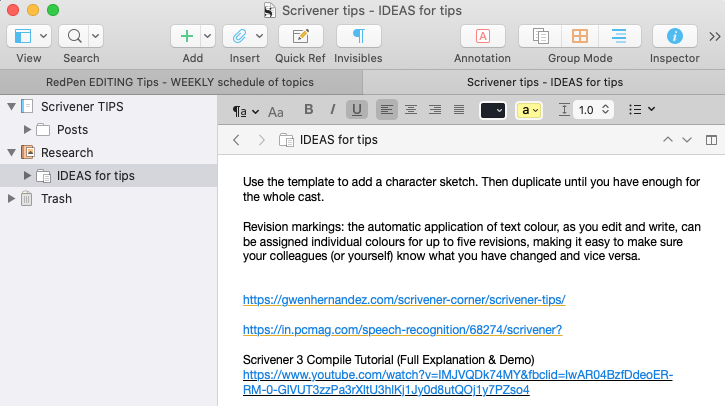Center align the text

[411, 110]
